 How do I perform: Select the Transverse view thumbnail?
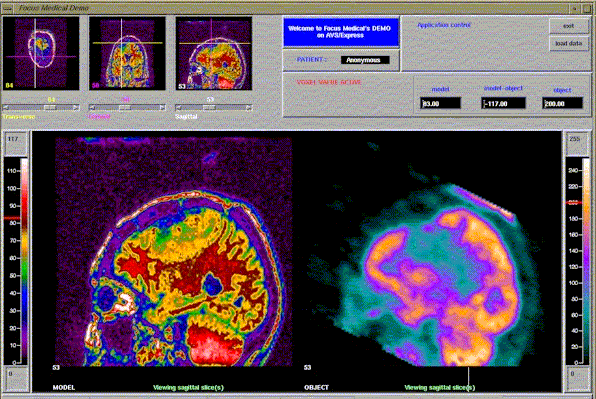(x=41, y=53)
